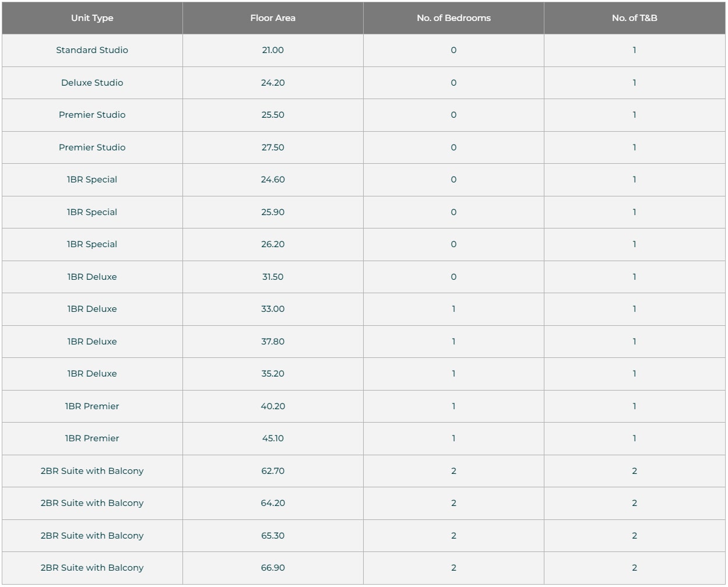Click T&B count in Deluxe Studio row
728x587 pixels.
tap(634, 83)
